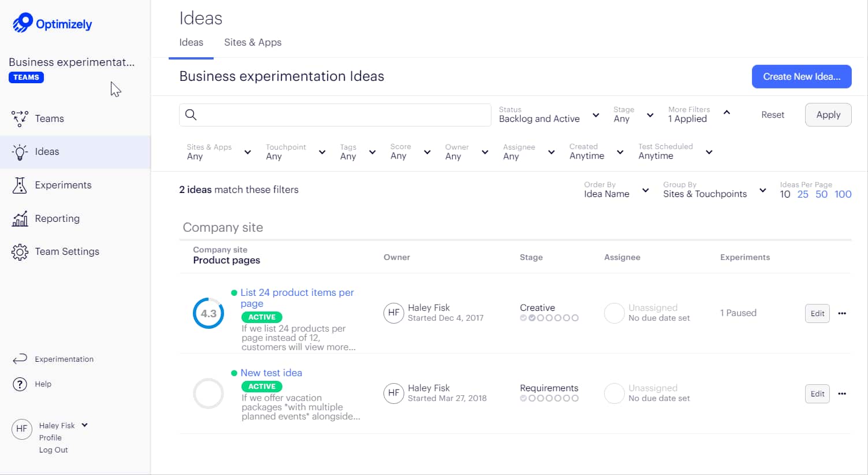Open the ellipsis menu on the paused idea row
The image size is (868, 475).
[x=842, y=313]
